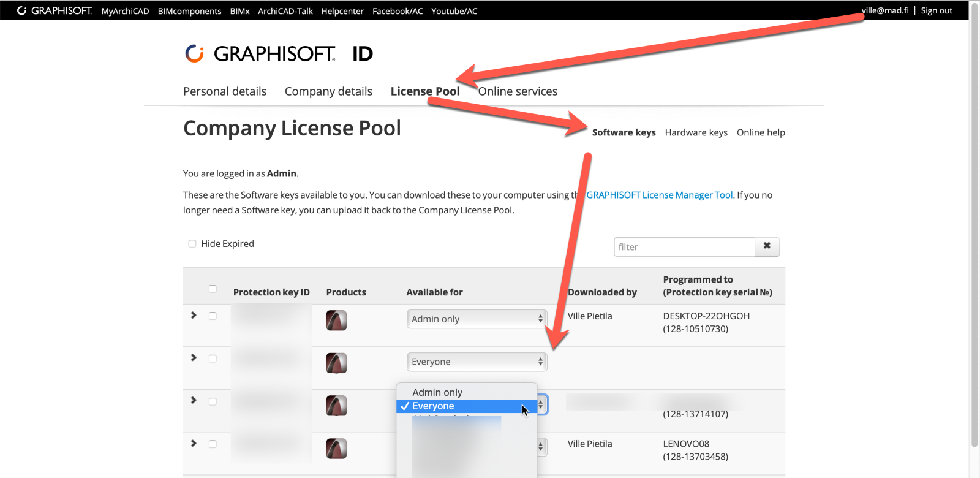Click ArchiCAD product icon in the 128-13714107 row
Image resolution: width=980 pixels, height=478 pixels.
(x=336, y=406)
